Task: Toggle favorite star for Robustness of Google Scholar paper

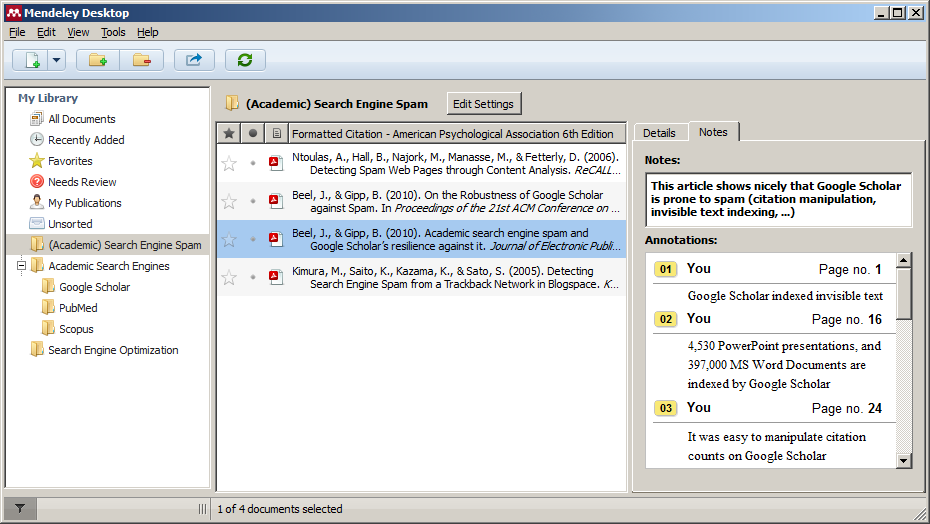Action: [x=229, y=201]
